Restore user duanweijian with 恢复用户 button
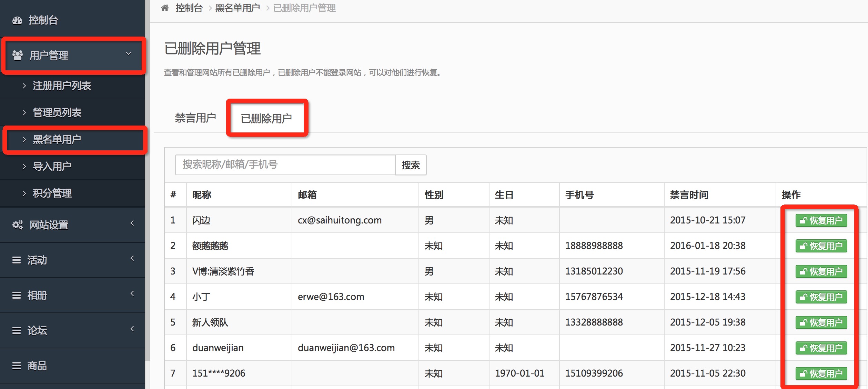 pyautogui.click(x=821, y=348)
